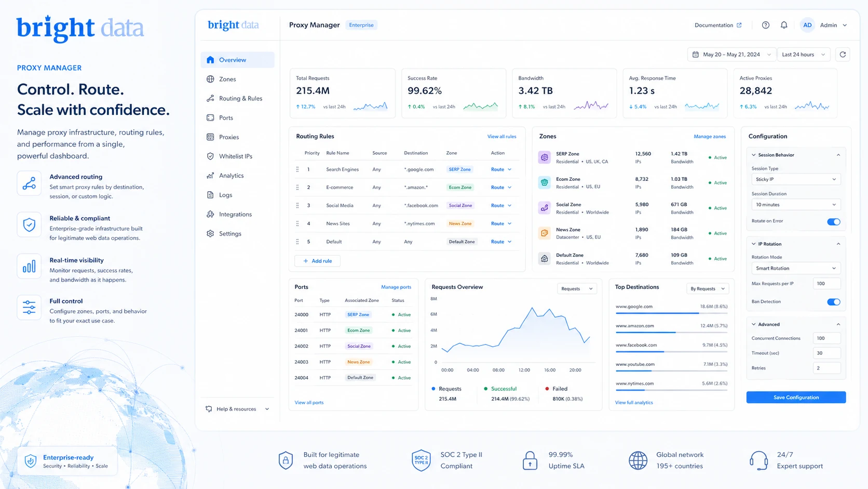The width and height of the screenshot is (868, 489).
Task: Collapse the Advanced configuration section
Action: pyautogui.click(x=838, y=324)
